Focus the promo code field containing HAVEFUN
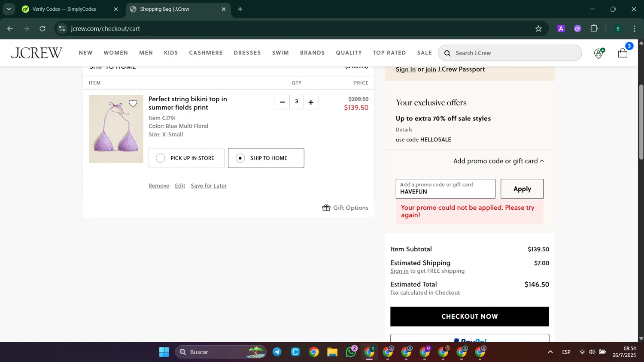 445,189
